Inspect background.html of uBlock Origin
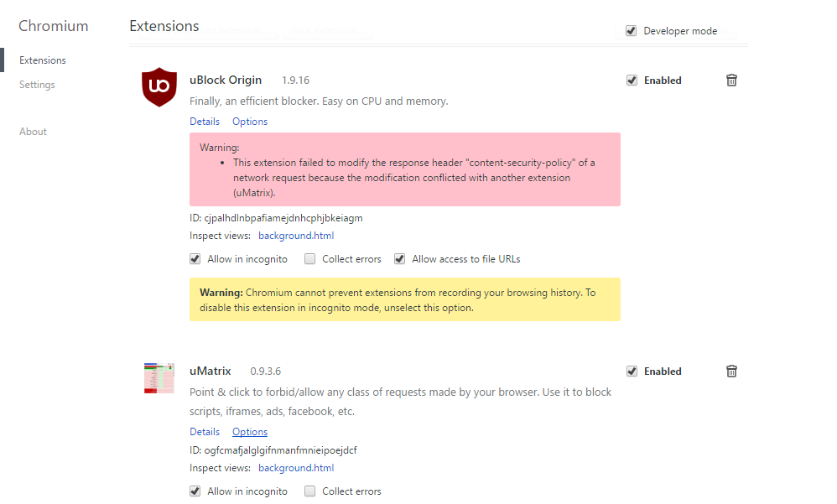This screenshot has height=504, width=837. coord(296,235)
